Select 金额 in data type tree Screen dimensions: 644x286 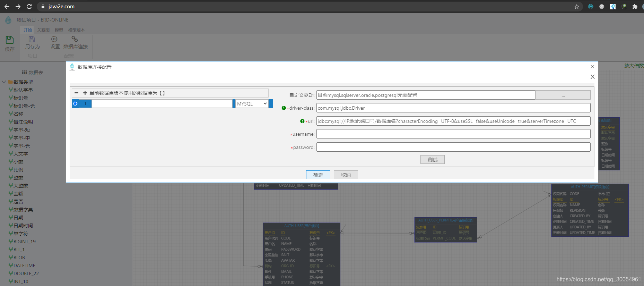coord(18,194)
